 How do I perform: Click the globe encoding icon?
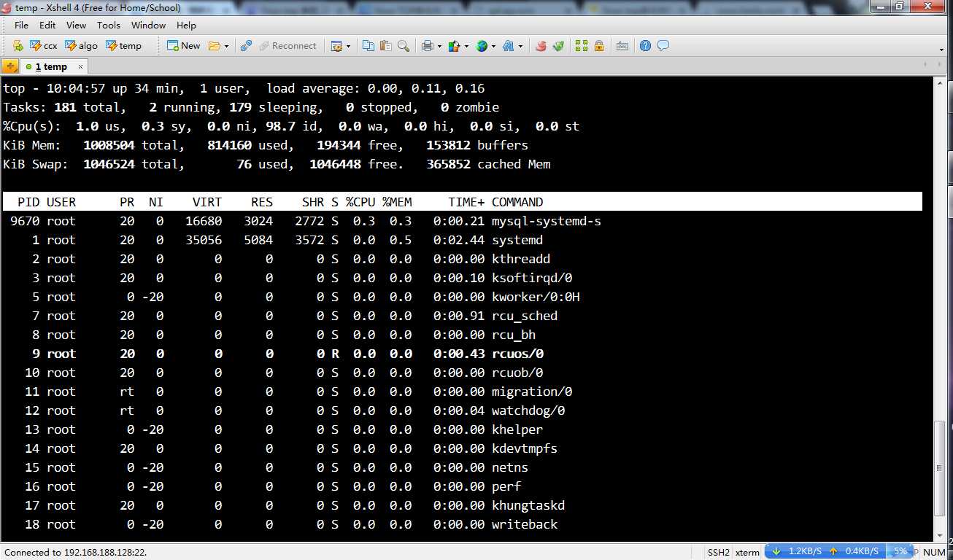(x=482, y=45)
